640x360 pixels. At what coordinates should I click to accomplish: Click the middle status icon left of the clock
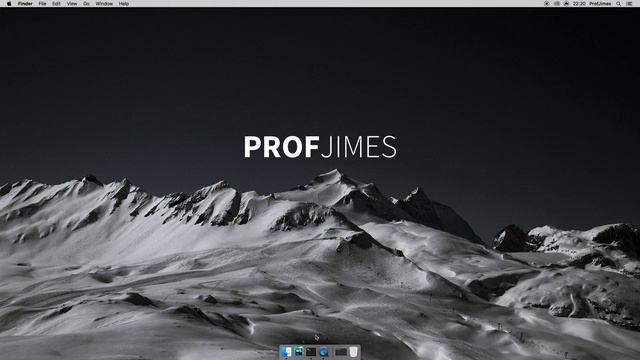click(x=557, y=4)
